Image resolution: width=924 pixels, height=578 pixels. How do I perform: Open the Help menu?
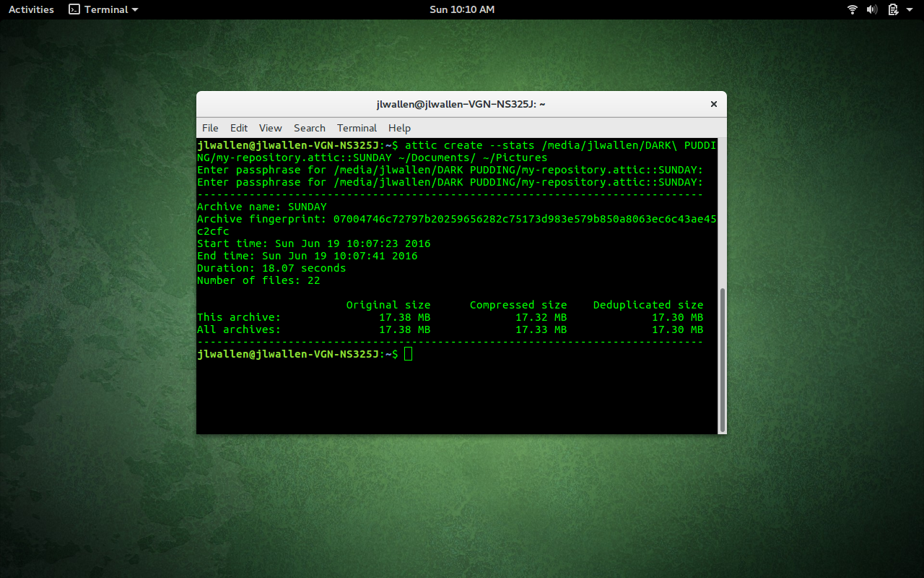(399, 128)
